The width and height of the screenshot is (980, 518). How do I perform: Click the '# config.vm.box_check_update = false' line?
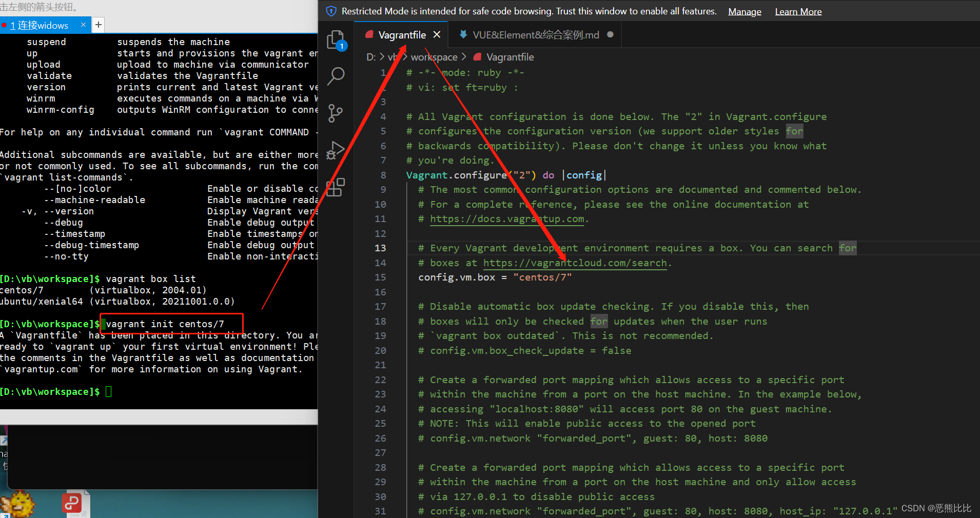(524, 351)
